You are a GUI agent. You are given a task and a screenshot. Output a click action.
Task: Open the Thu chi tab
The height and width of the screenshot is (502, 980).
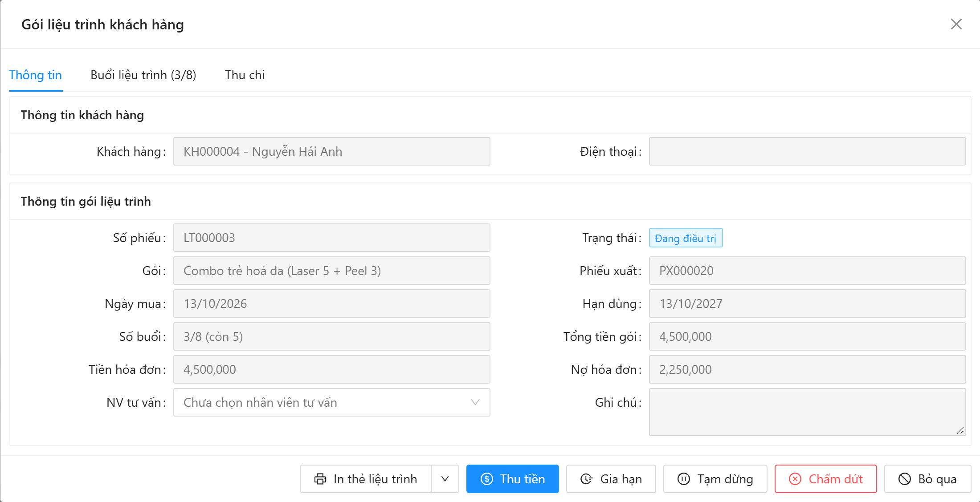245,75
